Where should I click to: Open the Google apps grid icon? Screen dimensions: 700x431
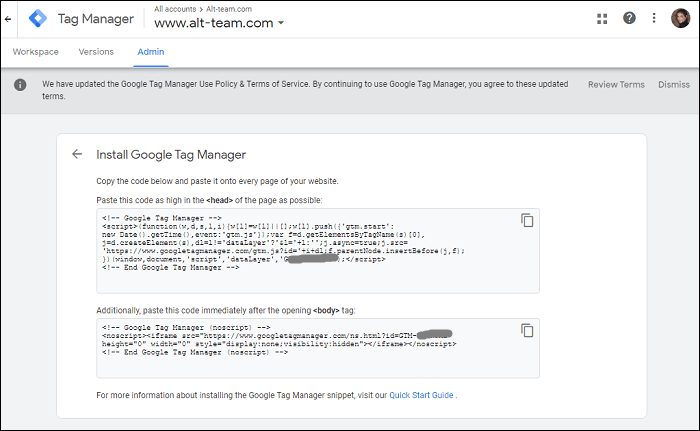pyautogui.click(x=602, y=19)
